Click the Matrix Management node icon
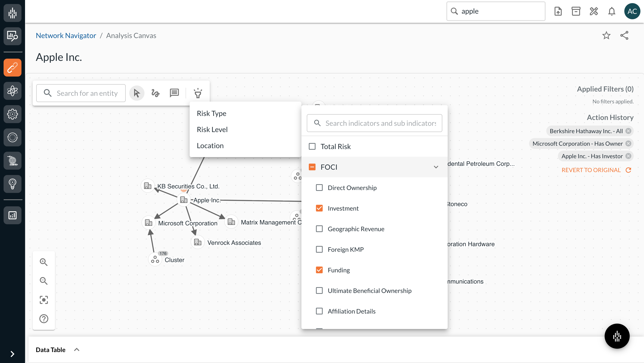This screenshot has height=363, width=644. click(x=231, y=222)
